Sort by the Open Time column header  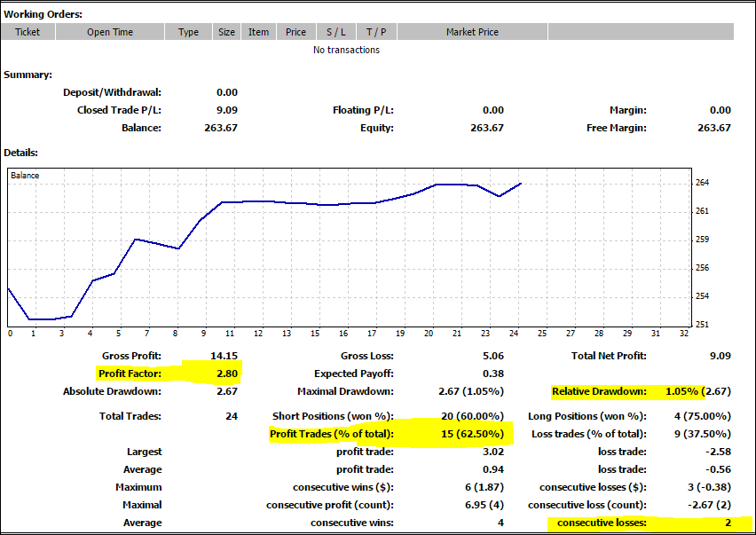click(x=110, y=32)
